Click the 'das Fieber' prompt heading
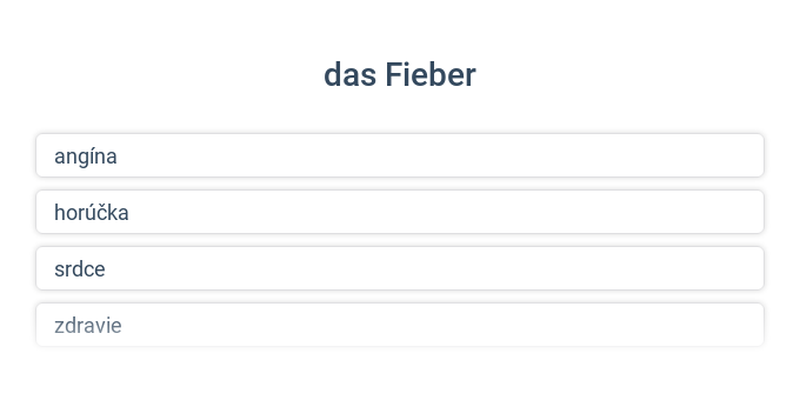The height and width of the screenshot is (400, 800). point(400,74)
